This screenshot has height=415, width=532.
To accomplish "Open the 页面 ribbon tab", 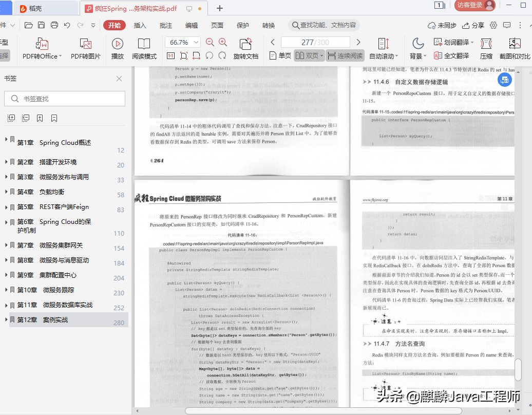I will point(217,26).
